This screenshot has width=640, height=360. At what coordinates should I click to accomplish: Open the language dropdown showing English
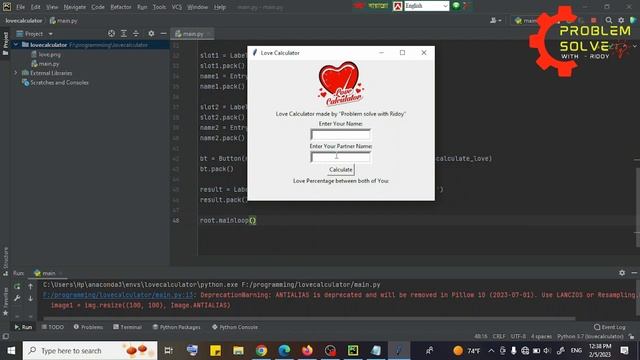point(427,6)
